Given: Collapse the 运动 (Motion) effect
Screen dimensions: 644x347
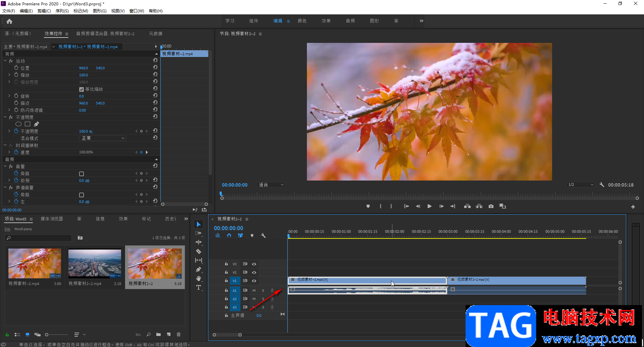Looking at the screenshot, I should (5, 61).
